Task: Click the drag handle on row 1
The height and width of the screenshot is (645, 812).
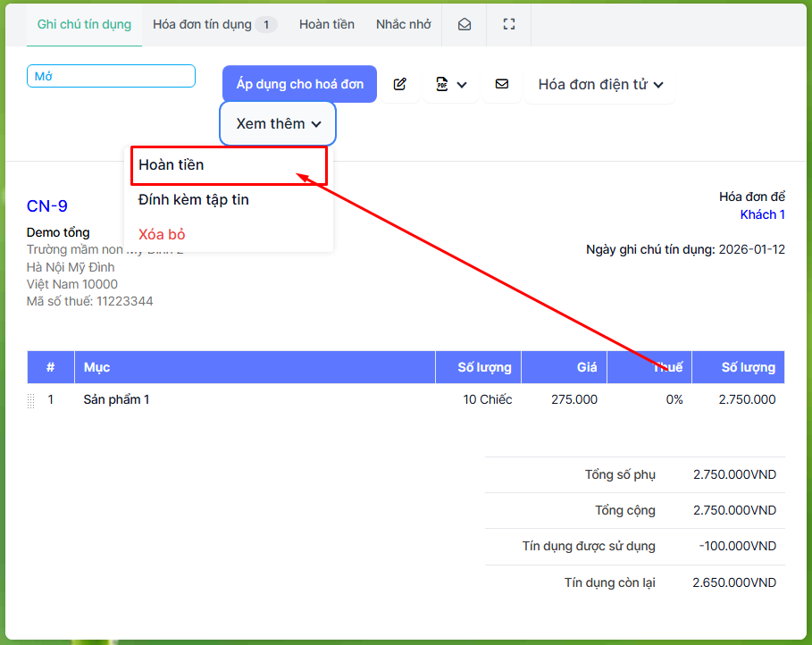Action: coord(31,400)
